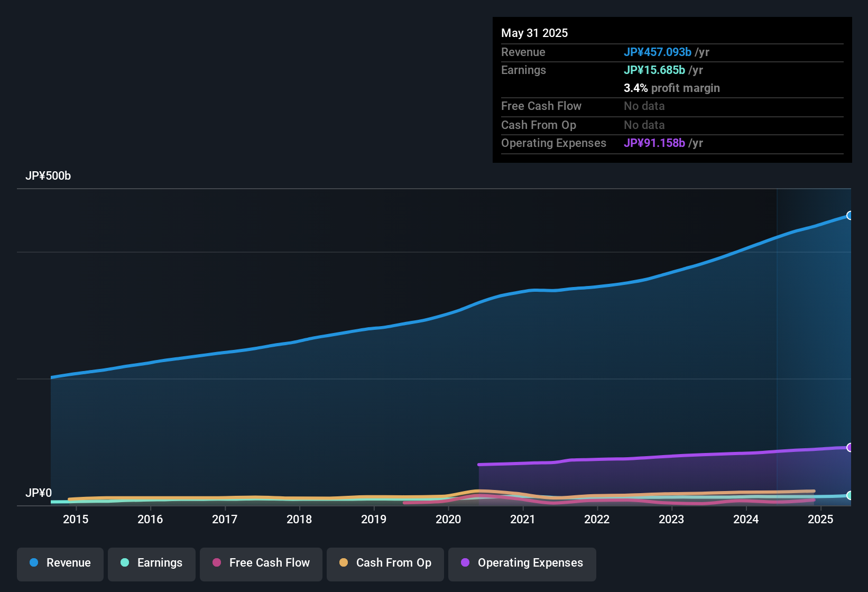Click the Earnings row label in tooltip
The width and height of the screenshot is (868, 592).
[x=523, y=70]
